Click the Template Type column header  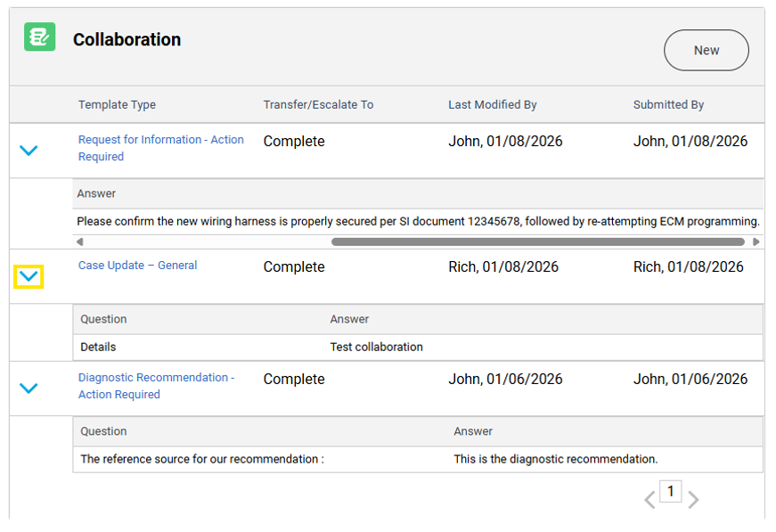pyautogui.click(x=117, y=105)
